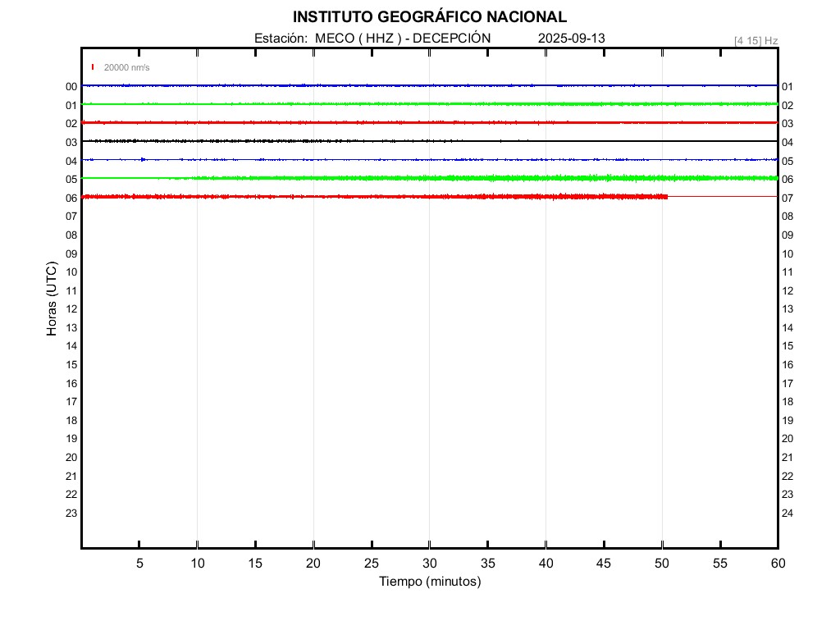Click the left-axis hour label 21

(x=71, y=477)
